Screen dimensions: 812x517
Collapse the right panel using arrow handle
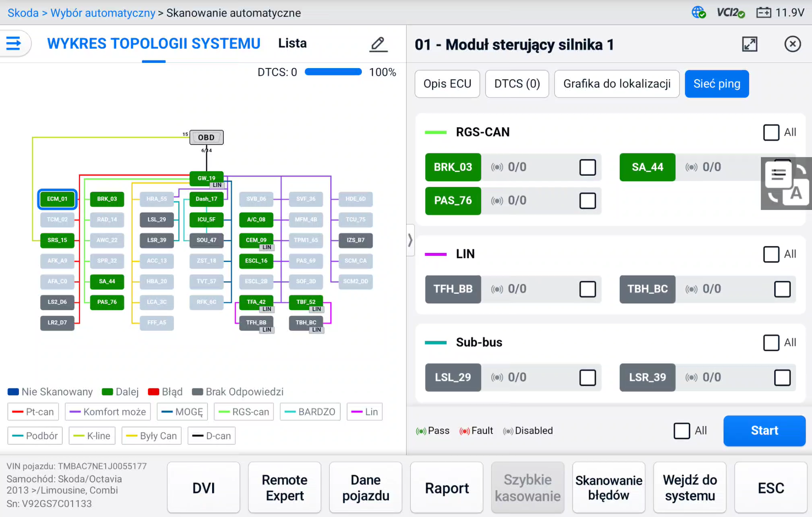click(x=410, y=240)
